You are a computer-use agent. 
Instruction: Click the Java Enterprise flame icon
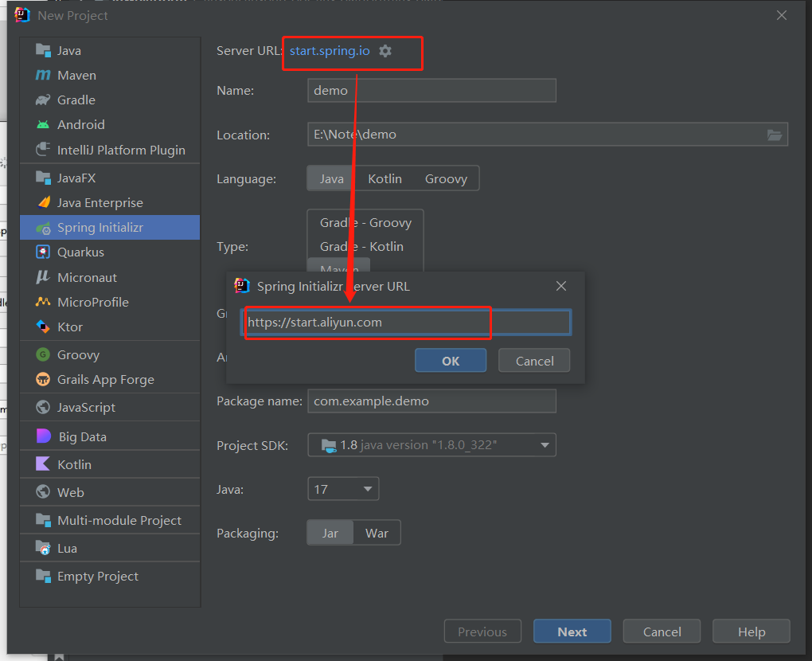[45, 202]
